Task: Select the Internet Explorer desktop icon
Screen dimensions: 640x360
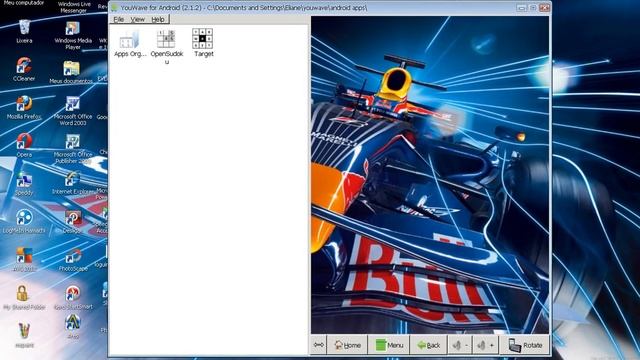Action: pyautogui.click(x=73, y=183)
